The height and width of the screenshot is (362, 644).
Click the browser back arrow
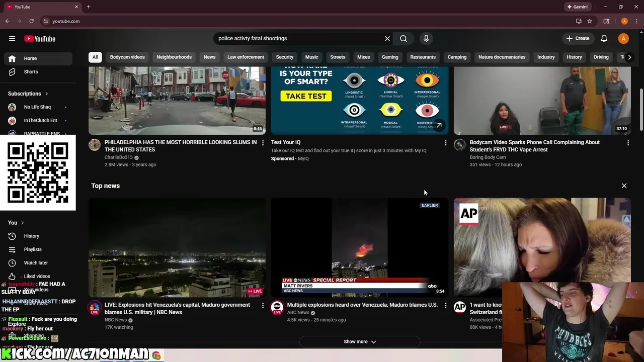point(8,21)
